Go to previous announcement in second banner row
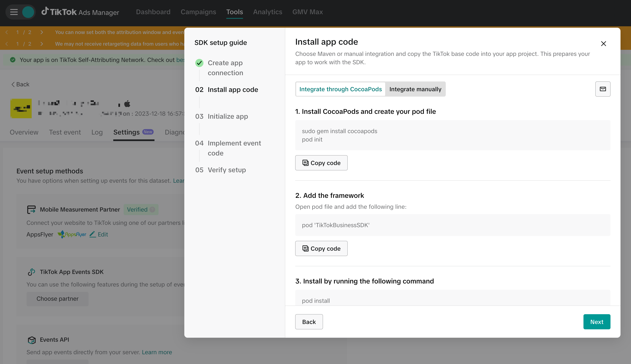 7,44
